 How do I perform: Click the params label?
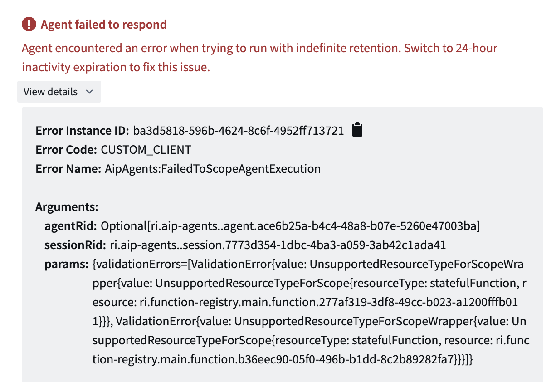tap(66, 265)
